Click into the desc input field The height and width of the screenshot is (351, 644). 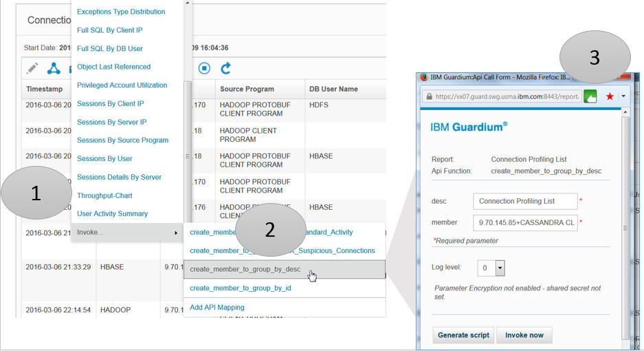coord(525,201)
